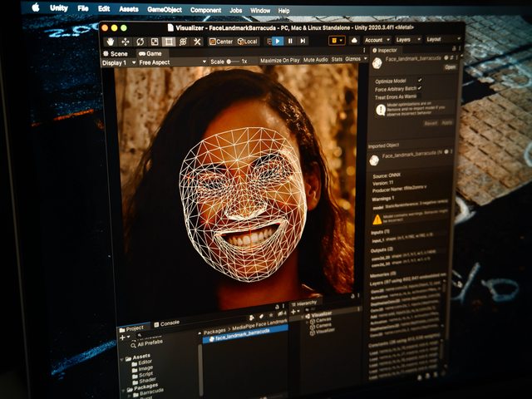The image size is (532, 399).
Task: Click the Face_landmark_barracuda asset icon in the Inspector header
Action: click(x=377, y=63)
